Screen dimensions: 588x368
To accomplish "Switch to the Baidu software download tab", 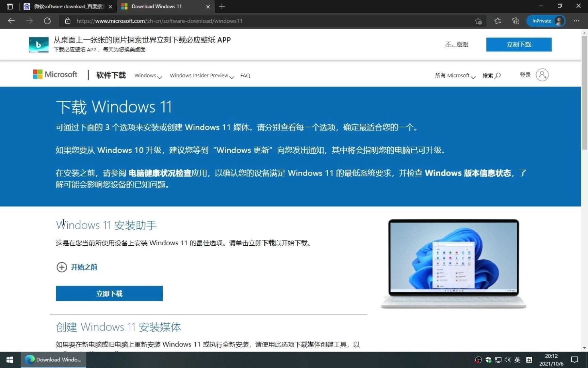I will [x=68, y=6].
